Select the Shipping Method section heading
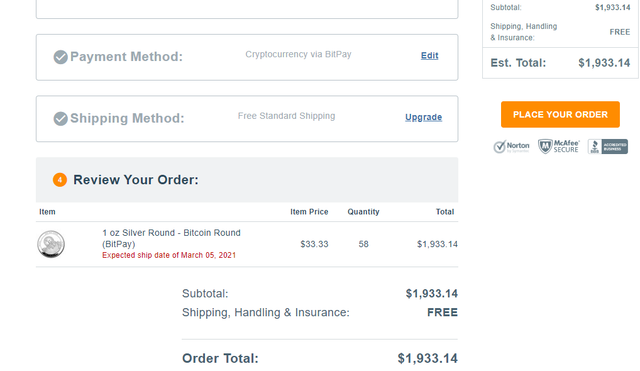This screenshot has height=371, width=640. [127, 118]
